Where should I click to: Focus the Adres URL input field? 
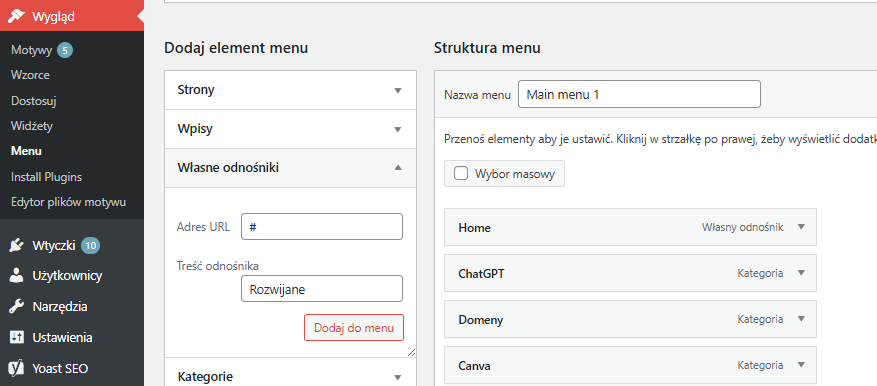click(x=322, y=227)
